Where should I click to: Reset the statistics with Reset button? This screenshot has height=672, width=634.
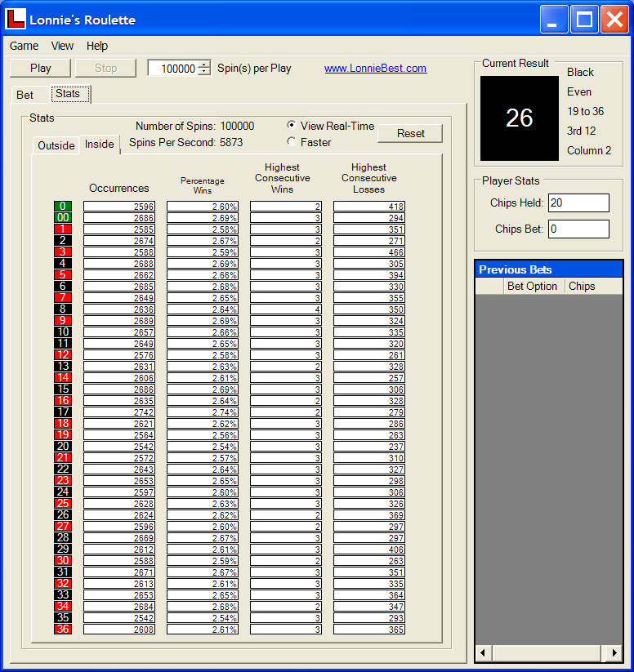pos(409,133)
